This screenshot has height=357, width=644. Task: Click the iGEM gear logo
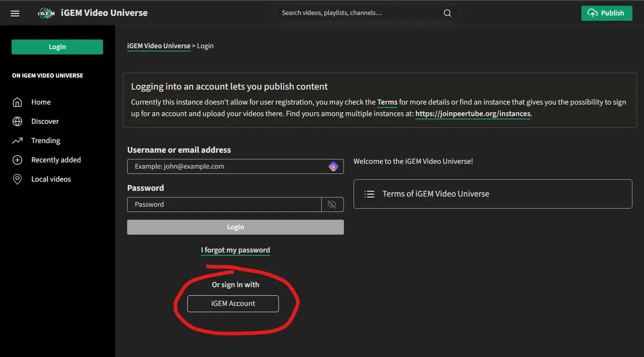pos(46,13)
